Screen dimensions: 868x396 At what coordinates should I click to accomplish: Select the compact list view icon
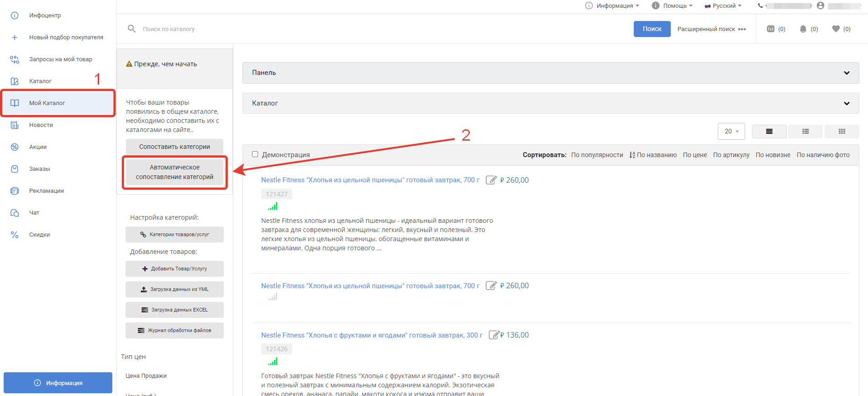pyautogui.click(x=805, y=132)
